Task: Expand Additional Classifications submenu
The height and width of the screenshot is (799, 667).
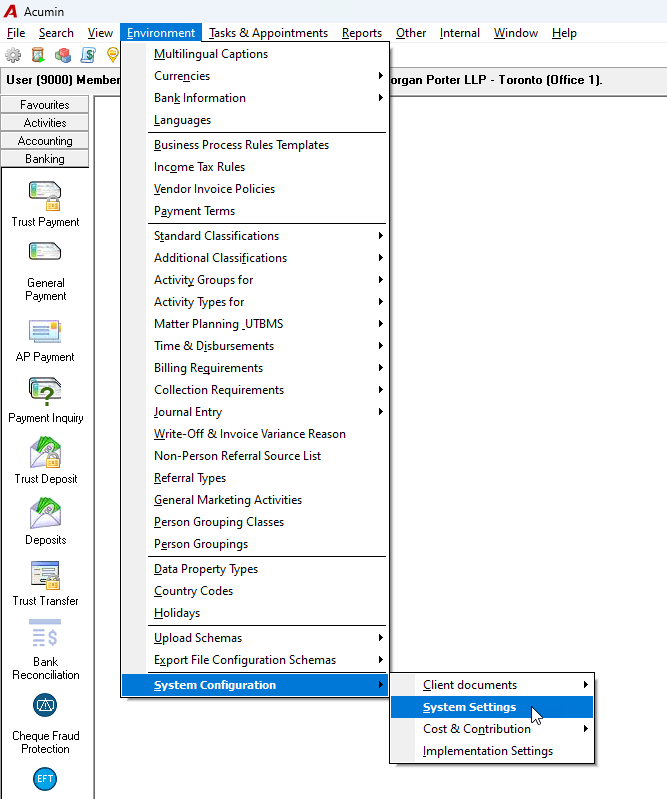Action: coord(255,258)
